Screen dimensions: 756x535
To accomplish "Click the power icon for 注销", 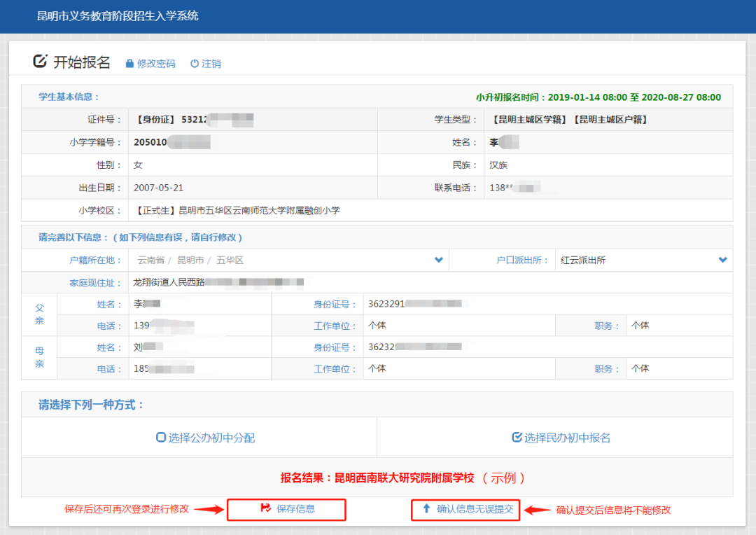I will (195, 64).
